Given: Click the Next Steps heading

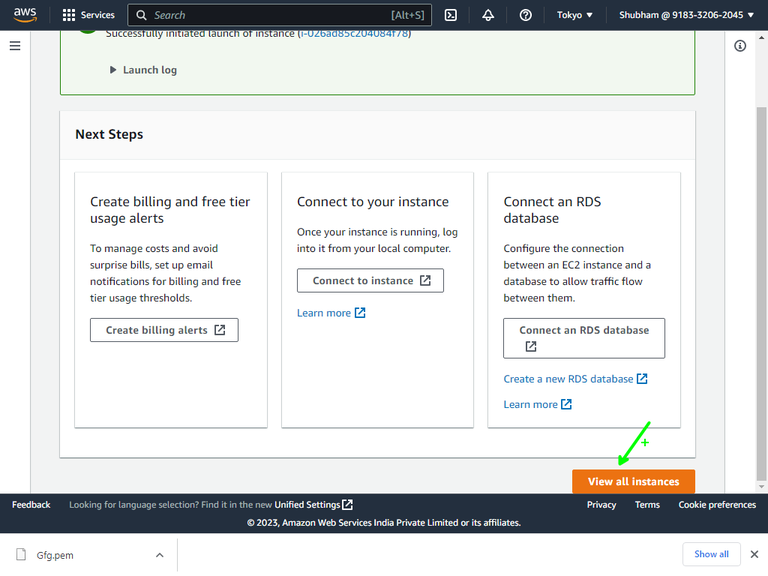Looking at the screenshot, I should coord(109,134).
